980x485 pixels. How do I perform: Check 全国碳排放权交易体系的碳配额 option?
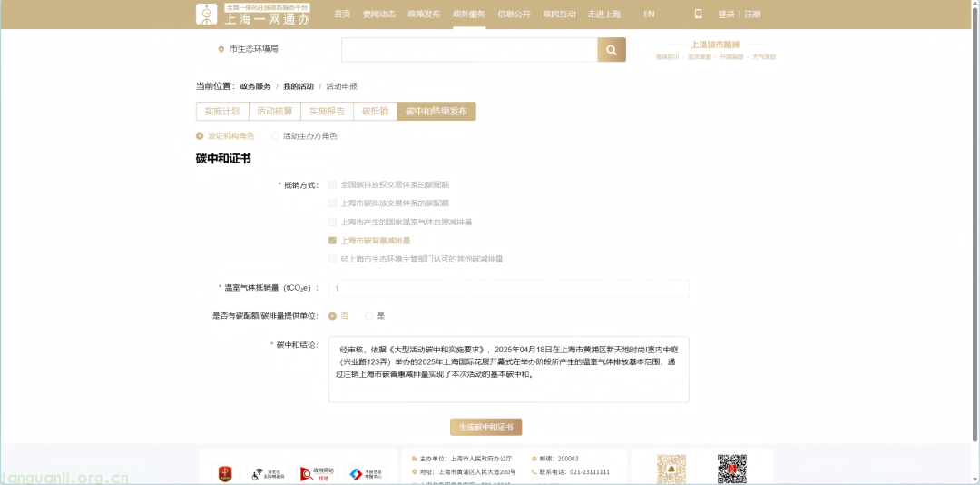[x=332, y=184]
